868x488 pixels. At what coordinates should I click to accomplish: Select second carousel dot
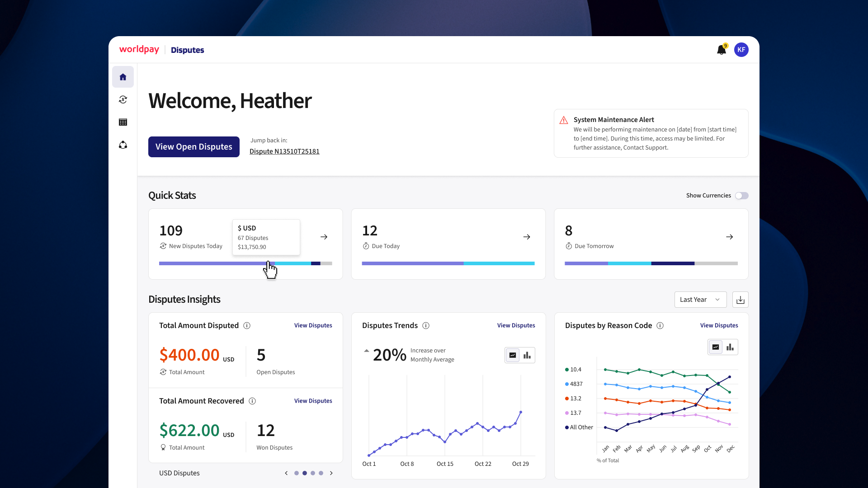pyautogui.click(x=305, y=473)
